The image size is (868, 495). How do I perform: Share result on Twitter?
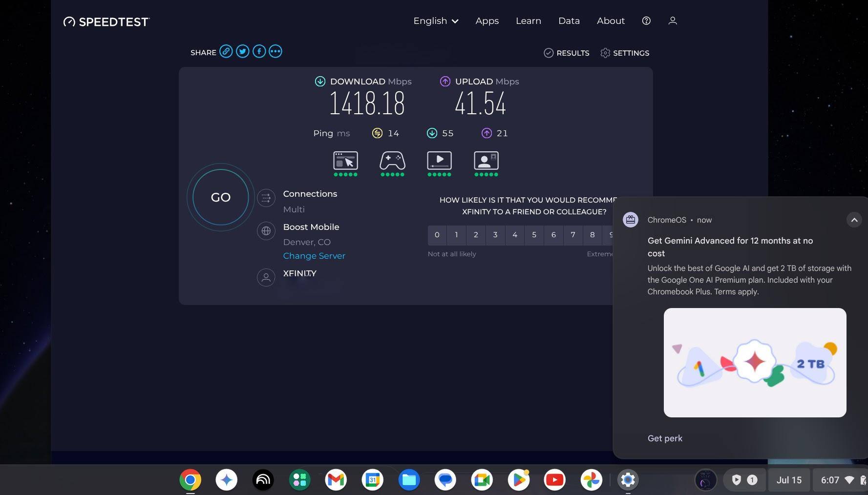(242, 51)
